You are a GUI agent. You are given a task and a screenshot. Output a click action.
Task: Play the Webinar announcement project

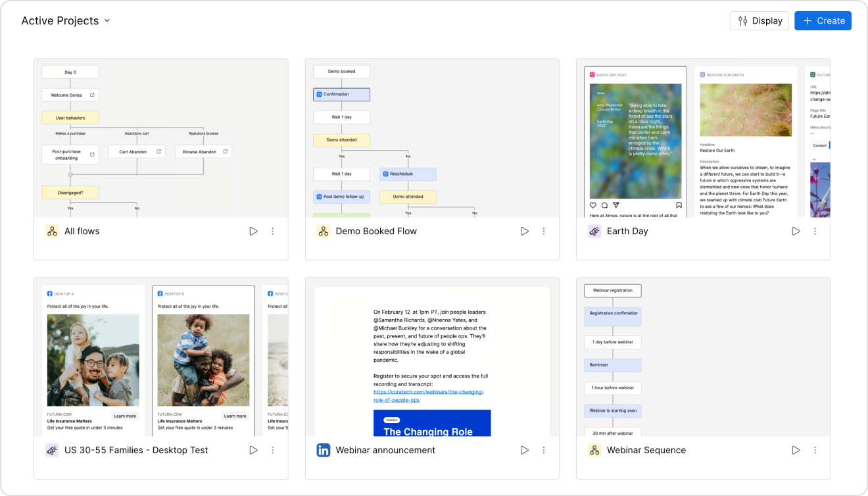[525, 450]
